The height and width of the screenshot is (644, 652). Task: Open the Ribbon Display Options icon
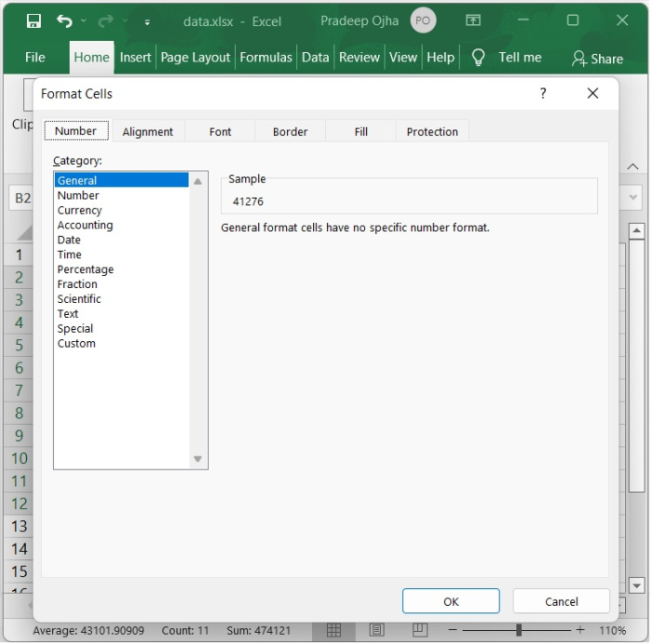click(473, 21)
